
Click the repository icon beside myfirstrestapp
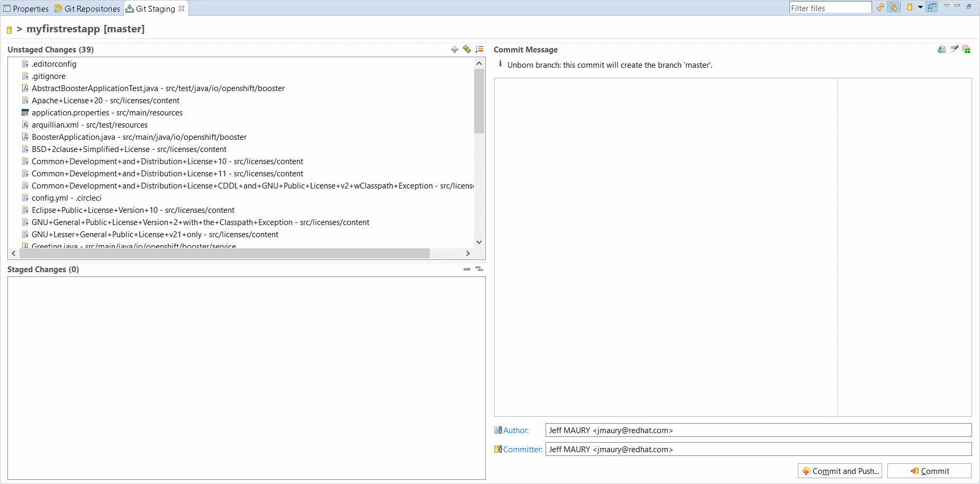click(x=9, y=30)
